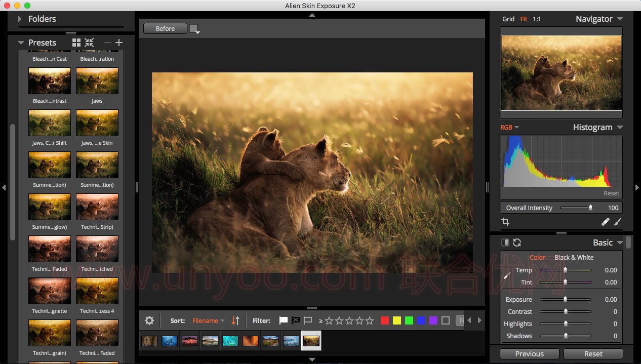641x364 pixels.
Task: Set rating filter to three stars
Action: pos(349,320)
